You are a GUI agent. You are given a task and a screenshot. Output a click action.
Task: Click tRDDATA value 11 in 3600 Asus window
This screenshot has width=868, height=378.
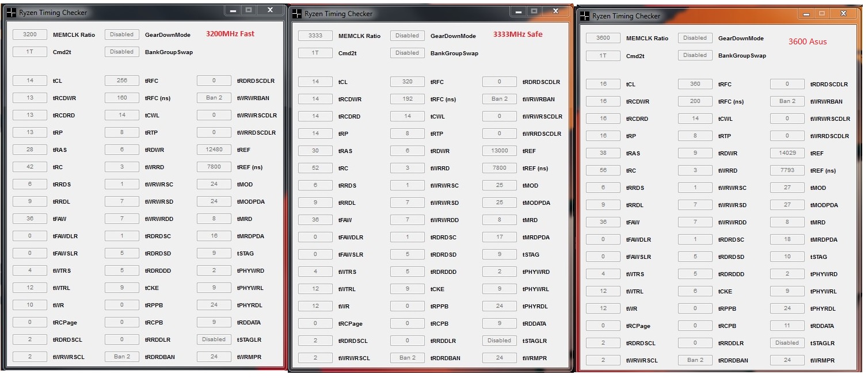pos(787,326)
